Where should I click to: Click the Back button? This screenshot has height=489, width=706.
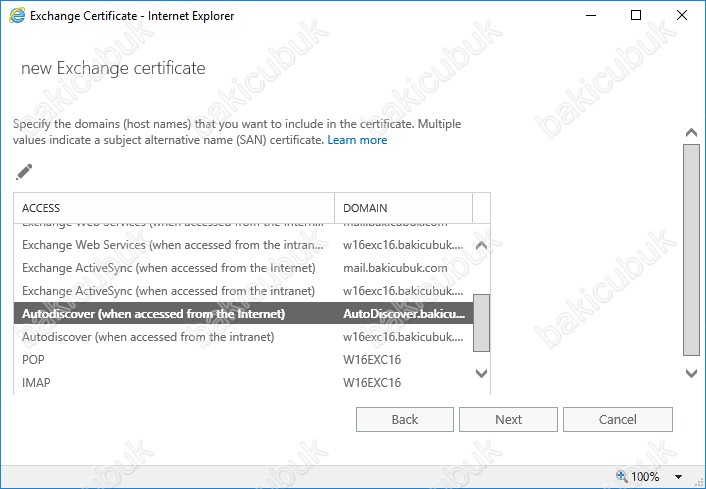click(x=405, y=420)
